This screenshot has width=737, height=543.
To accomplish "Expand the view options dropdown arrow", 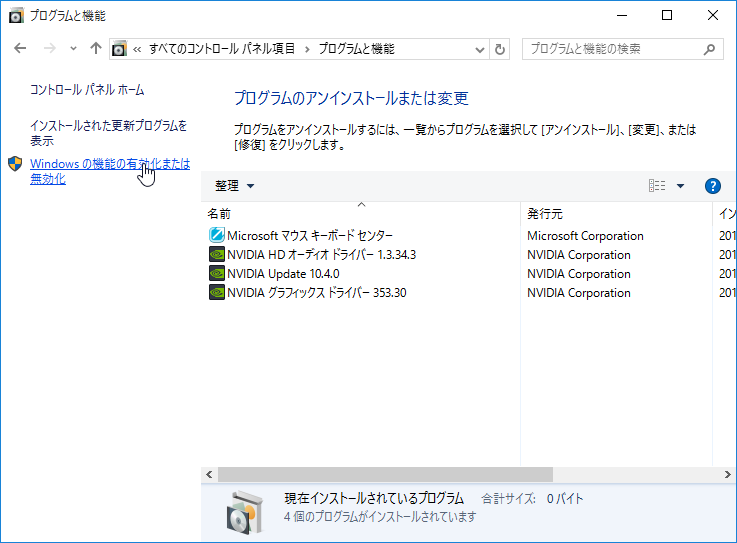I will (680, 186).
